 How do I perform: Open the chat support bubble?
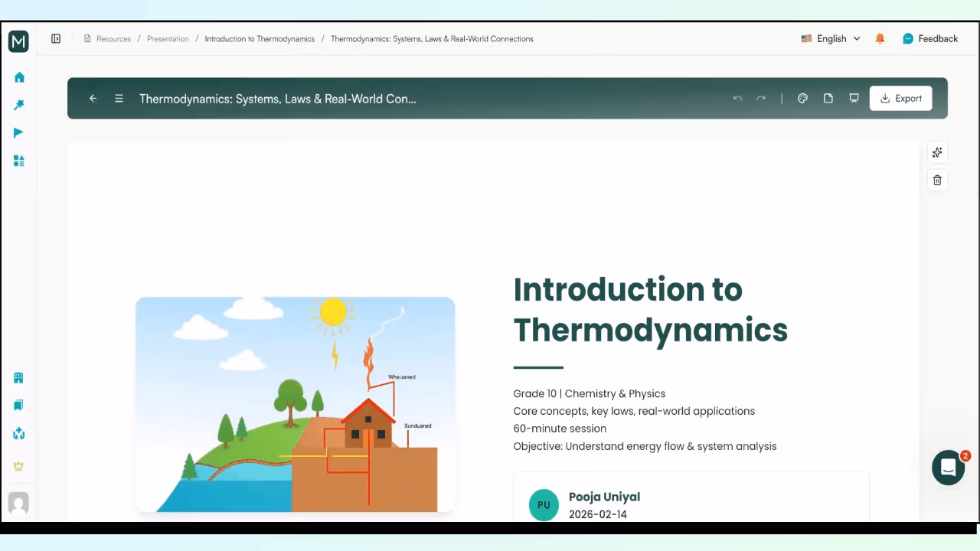(948, 468)
